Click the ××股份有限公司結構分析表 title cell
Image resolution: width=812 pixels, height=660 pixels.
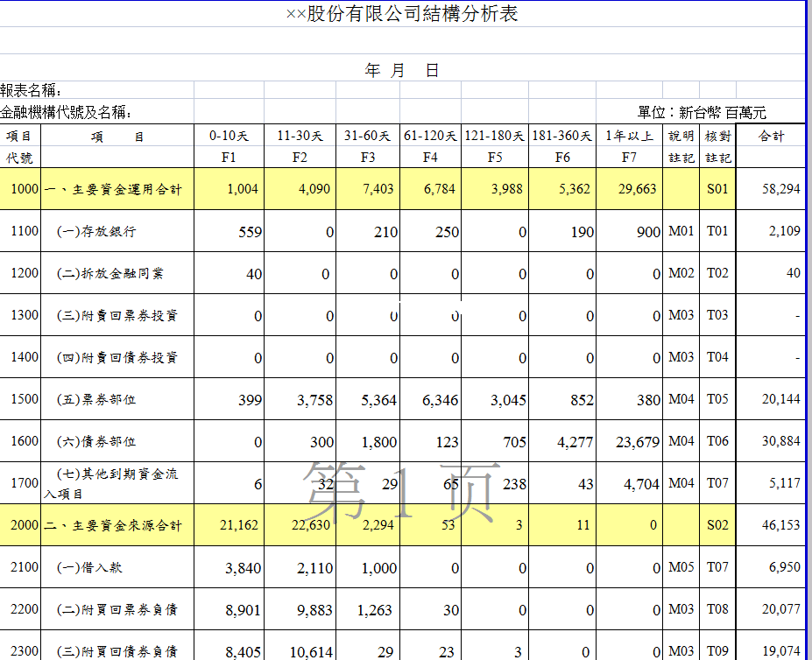(x=402, y=14)
